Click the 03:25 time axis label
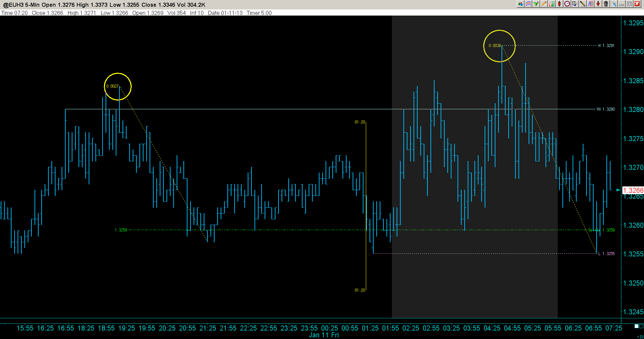 [451, 328]
